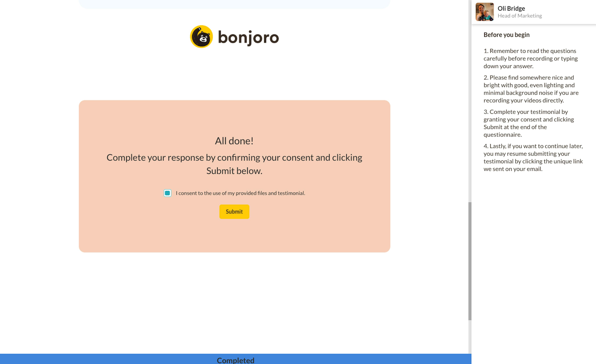Click the yellow Submit button
The width and height of the screenshot is (596, 364).
coord(234,212)
